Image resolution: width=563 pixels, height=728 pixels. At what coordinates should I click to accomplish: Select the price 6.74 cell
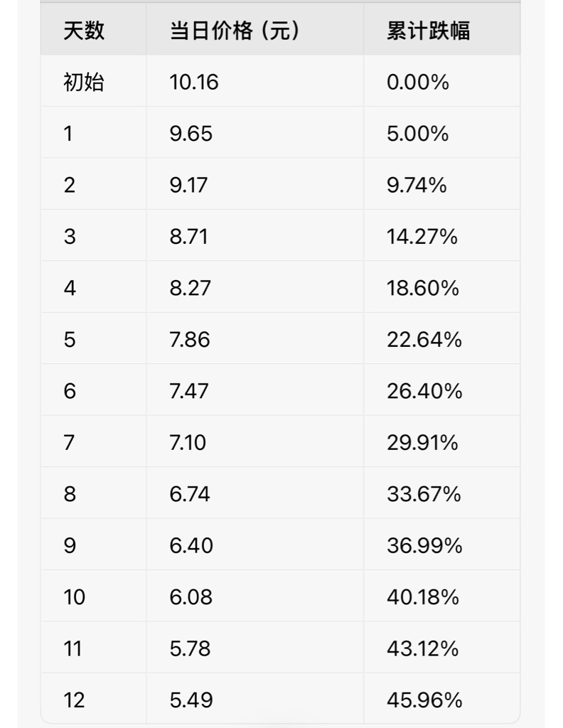[x=190, y=494]
